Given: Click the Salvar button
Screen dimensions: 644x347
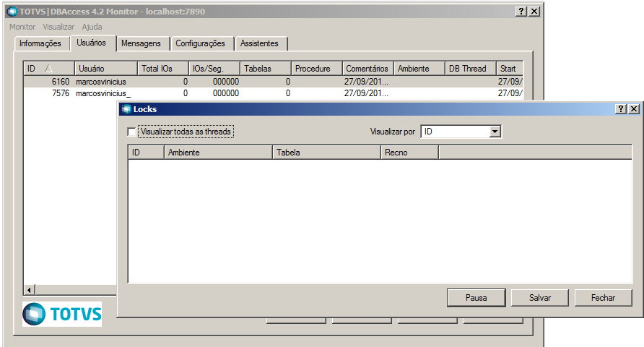Looking at the screenshot, I should pos(540,298).
